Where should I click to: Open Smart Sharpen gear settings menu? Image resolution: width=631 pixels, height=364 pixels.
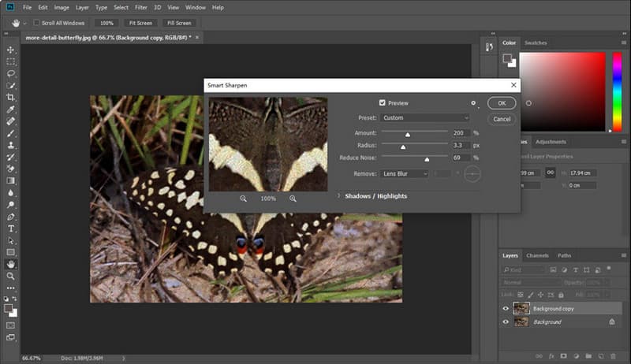[x=473, y=102]
